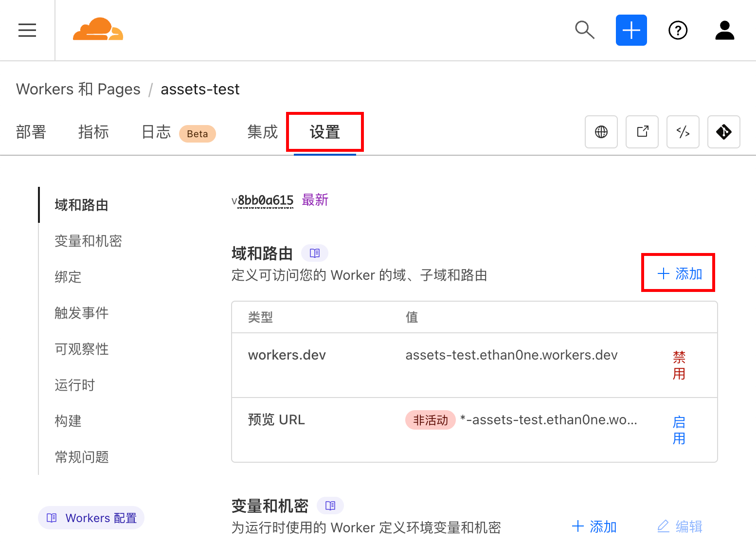Select 变量和机密 in the settings sidebar
Image resolution: width=756 pixels, height=543 pixels.
[88, 241]
